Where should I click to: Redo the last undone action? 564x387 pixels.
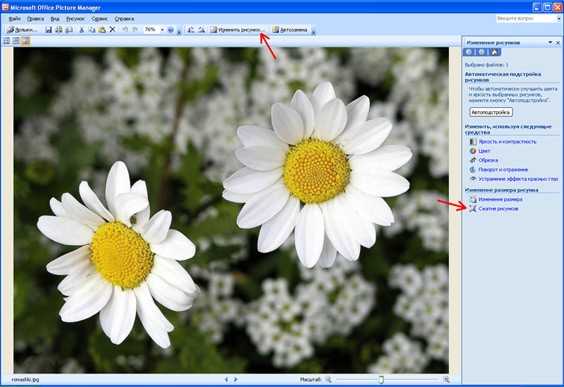click(x=135, y=30)
